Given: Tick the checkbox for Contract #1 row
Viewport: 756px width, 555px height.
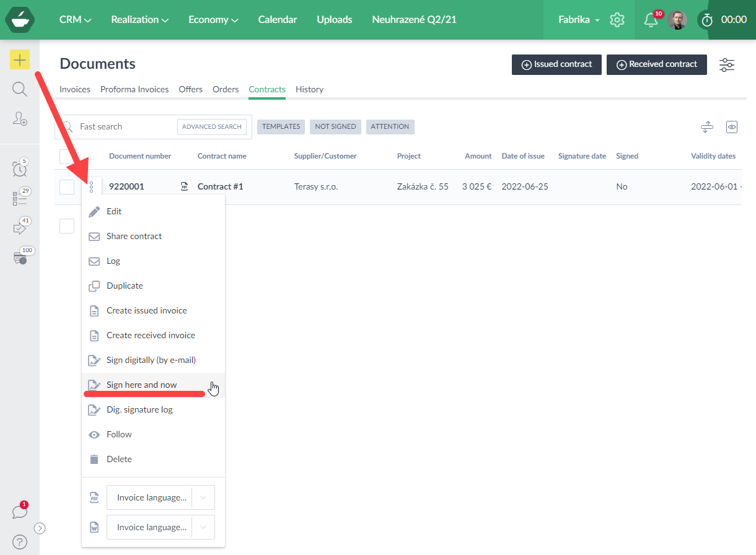Looking at the screenshot, I should coord(67,186).
